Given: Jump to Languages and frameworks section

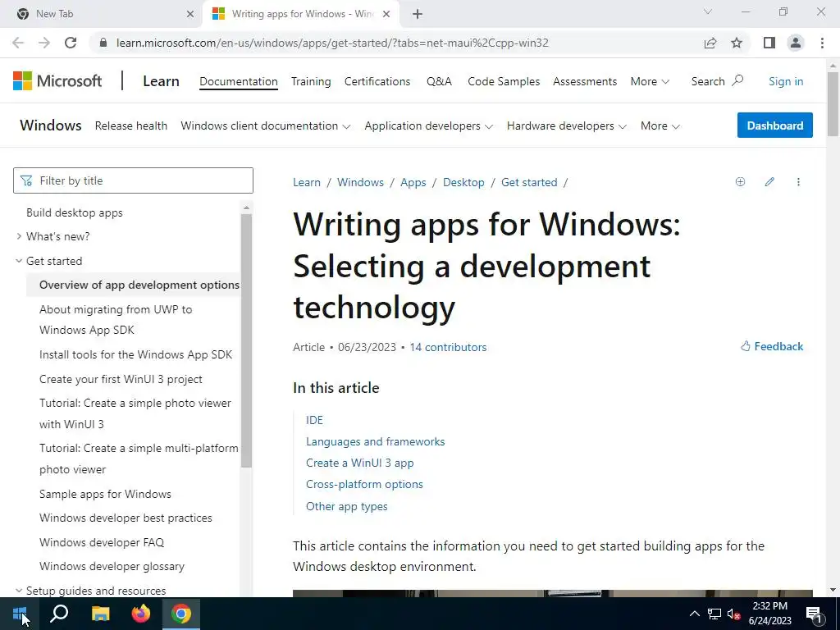Looking at the screenshot, I should pyautogui.click(x=375, y=441).
